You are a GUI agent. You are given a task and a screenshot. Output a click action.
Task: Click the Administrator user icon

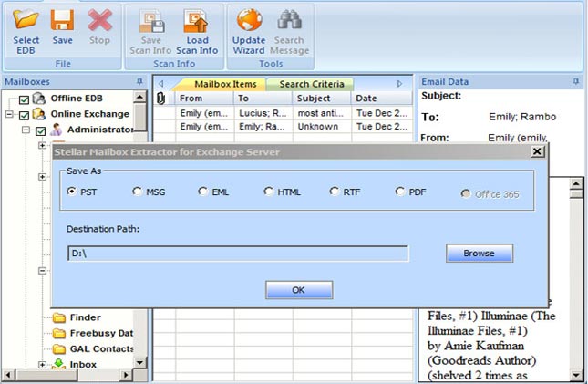[x=56, y=130]
